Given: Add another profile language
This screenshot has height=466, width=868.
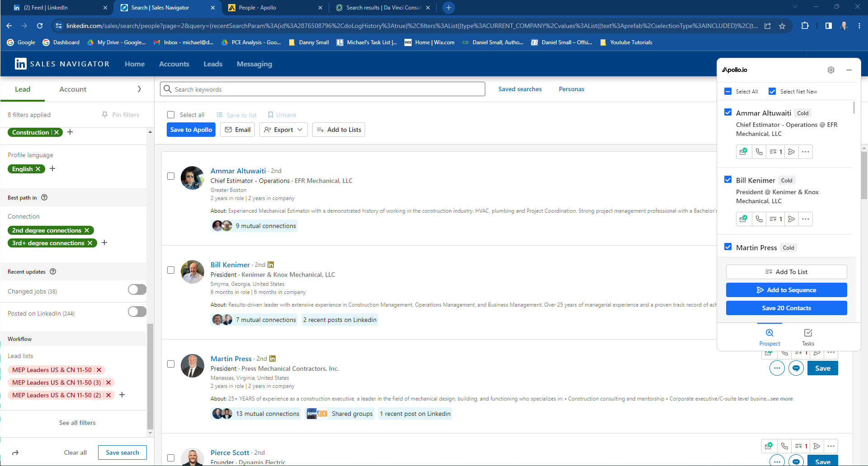Looking at the screenshot, I should click(x=52, y=169).
